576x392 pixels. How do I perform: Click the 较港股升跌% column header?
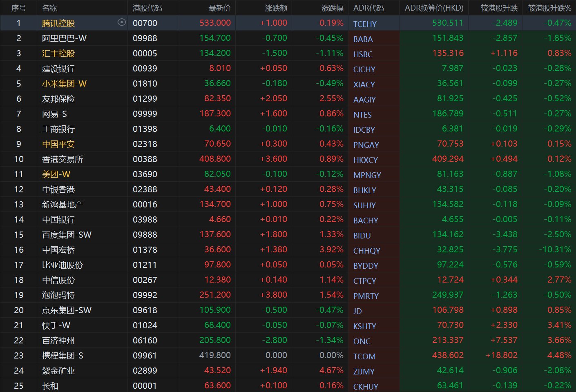coord(549,8)
